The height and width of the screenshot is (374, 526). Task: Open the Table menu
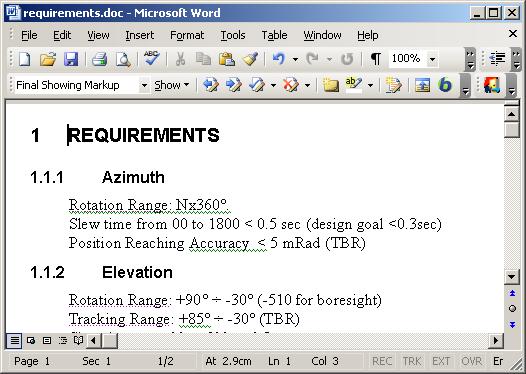coord(274,35)
